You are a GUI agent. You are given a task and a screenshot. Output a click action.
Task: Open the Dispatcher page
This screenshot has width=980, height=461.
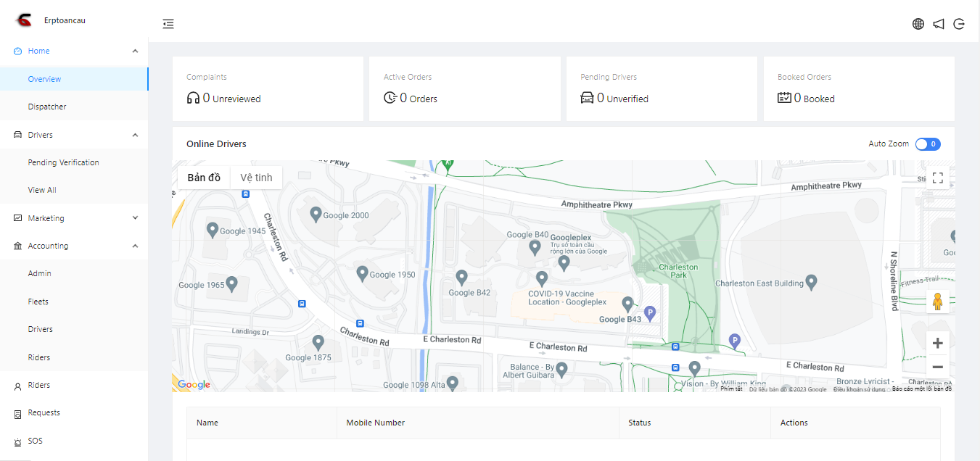(x=47, y=107)
